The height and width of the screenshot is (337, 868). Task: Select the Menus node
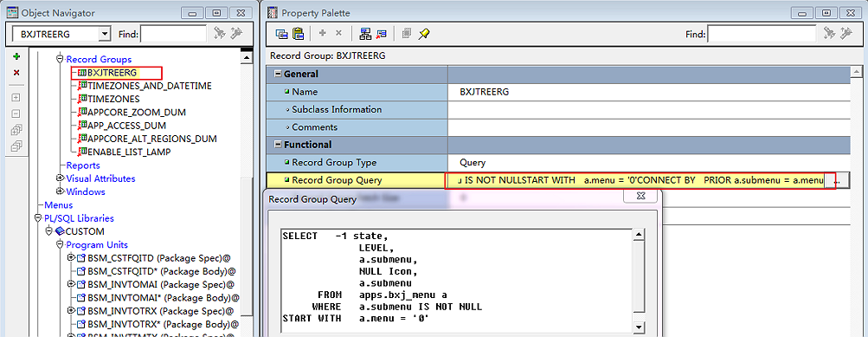(x=59, y=205)
